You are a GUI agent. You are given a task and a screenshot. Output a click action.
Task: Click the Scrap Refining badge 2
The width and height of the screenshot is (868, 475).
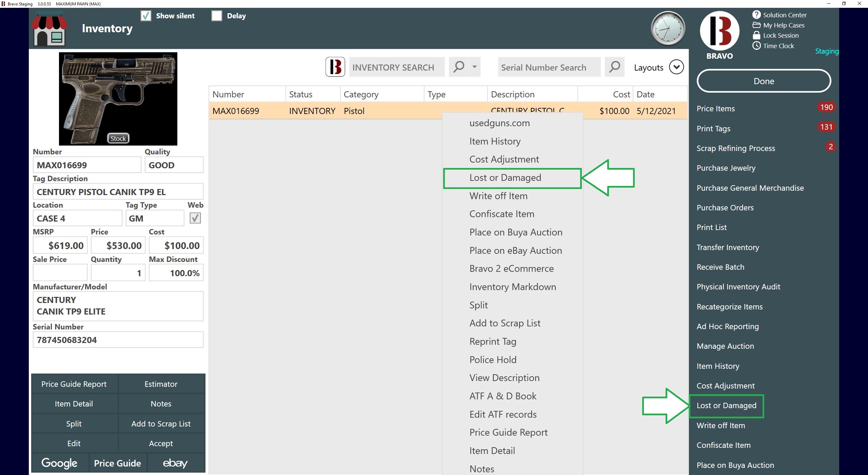tap(830, 147)
